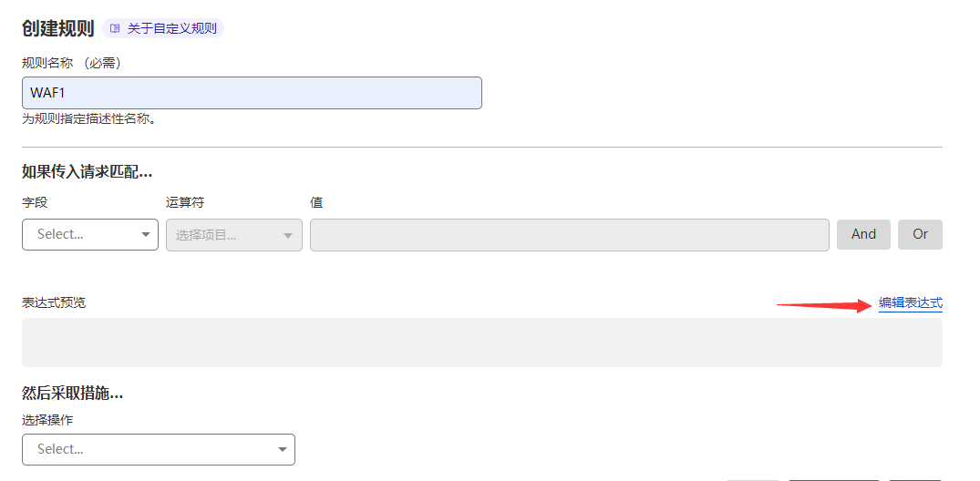Click the 创建规则 page heading
Image resolution: width=980 pixels, height=481 pixels.
click(x=57, y=28)
